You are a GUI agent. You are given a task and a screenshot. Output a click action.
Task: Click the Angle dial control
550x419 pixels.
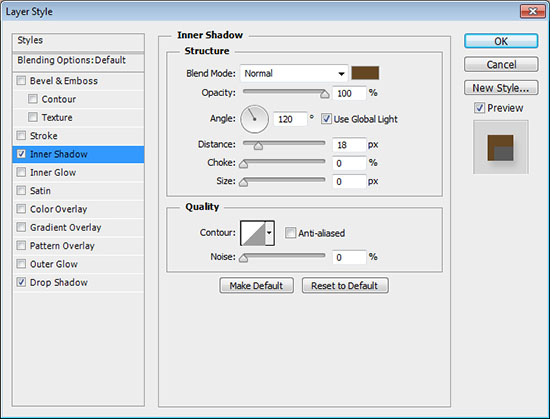point(254,119)
